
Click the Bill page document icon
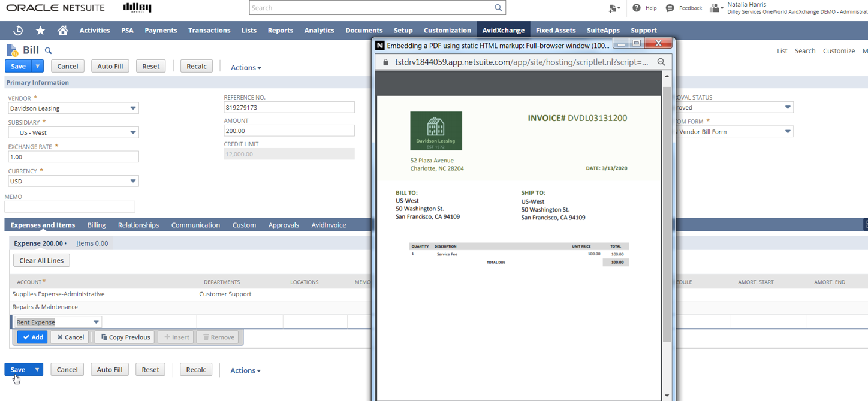tap(11, 50)
